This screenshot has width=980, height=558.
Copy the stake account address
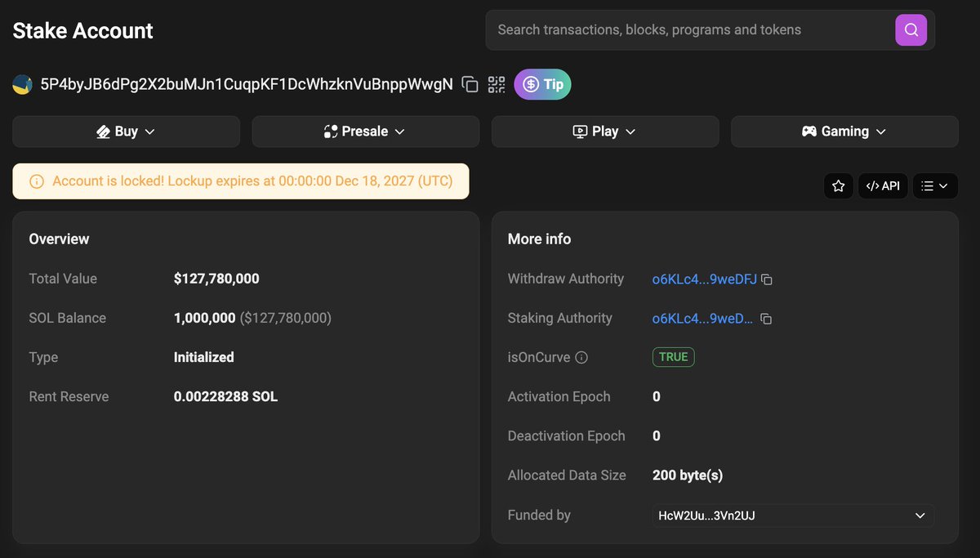click(470, 84)
